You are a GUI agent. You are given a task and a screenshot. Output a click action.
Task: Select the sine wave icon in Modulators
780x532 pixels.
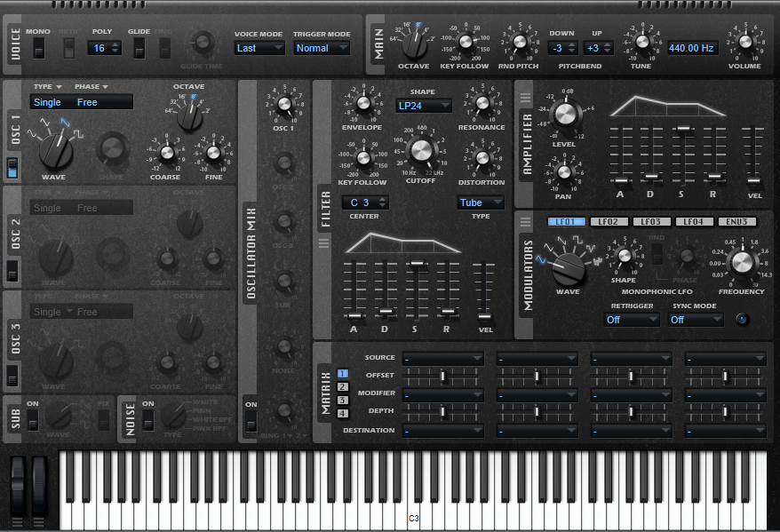coord(539,258)
